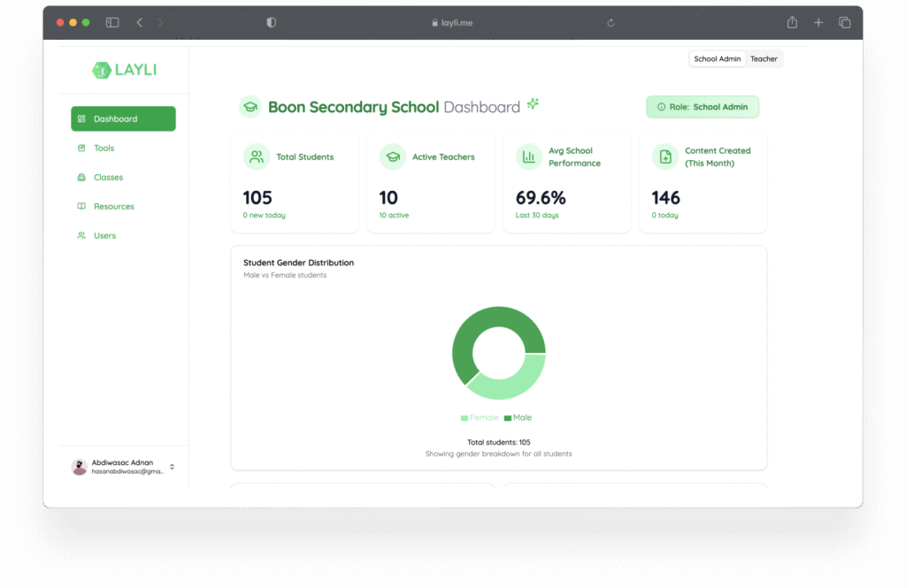Go to Classes in sidebar
Image resolution: width=906 pixels, height=588 pixels.
click(108, 178)
